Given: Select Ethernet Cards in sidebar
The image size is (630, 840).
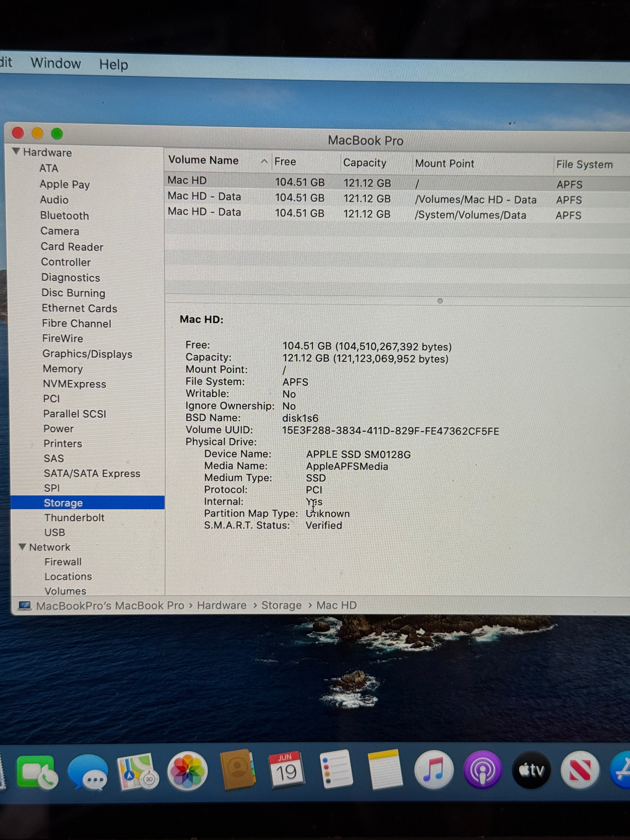Looking at the screenshot, I should [x=79, y=308].
